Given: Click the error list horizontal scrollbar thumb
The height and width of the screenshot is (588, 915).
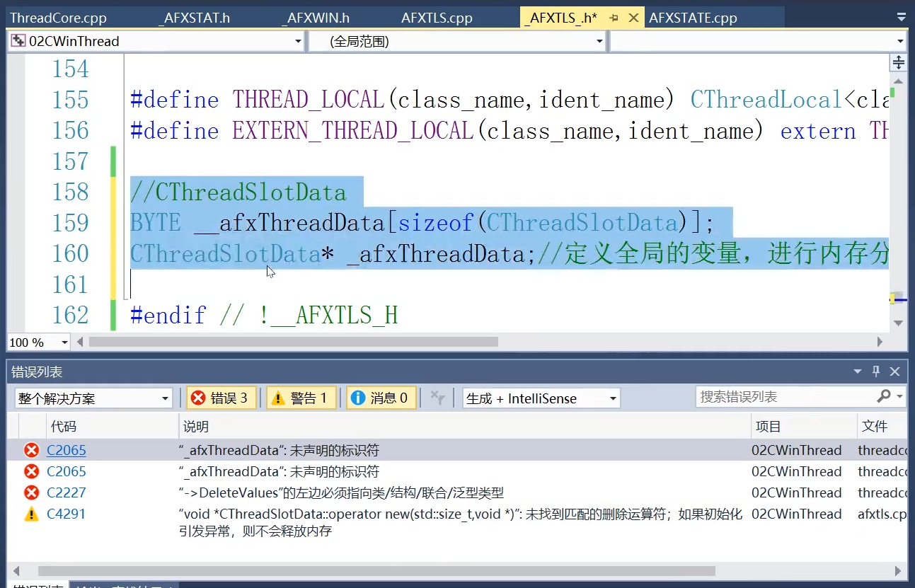Looking at the screenshot, I should 376,570.
